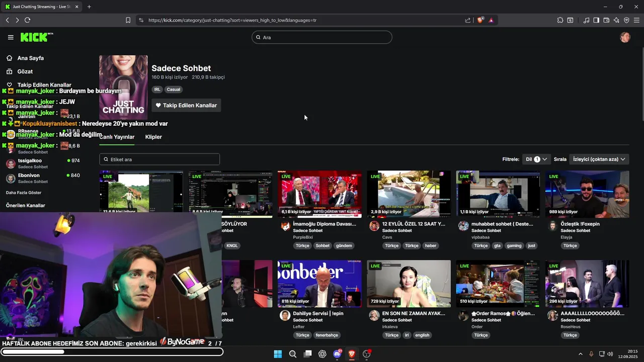Open the İzleyici (çoktan aza) sort dropdown
644x362 pixels.
[599, 159]
